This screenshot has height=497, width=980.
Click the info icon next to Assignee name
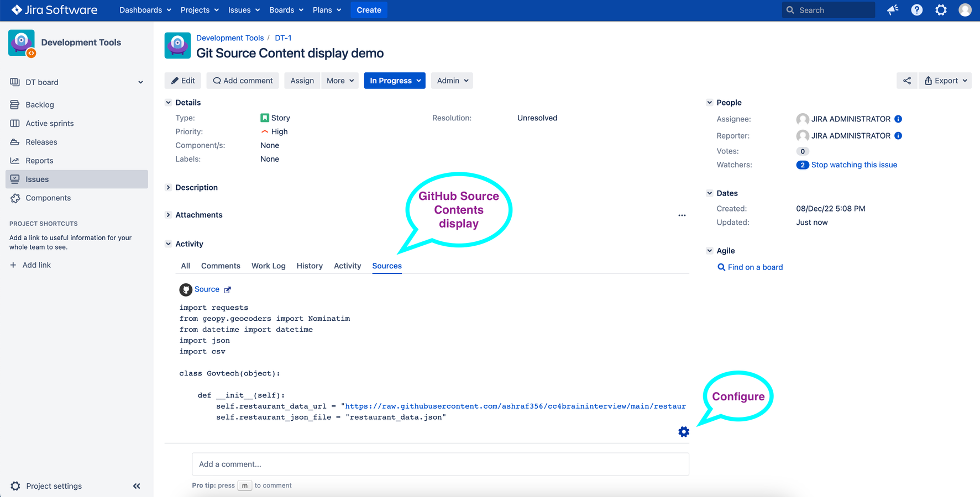coord(898,119)
